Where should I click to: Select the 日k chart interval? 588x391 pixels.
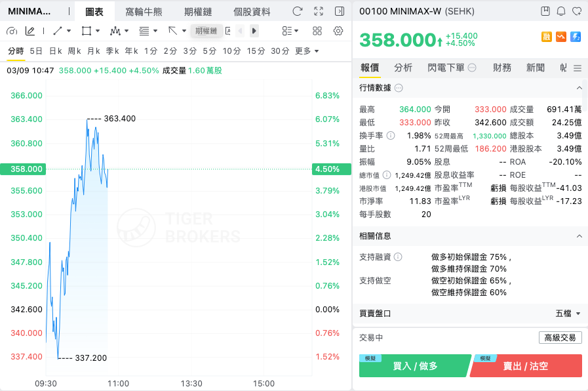pos(56,51)
